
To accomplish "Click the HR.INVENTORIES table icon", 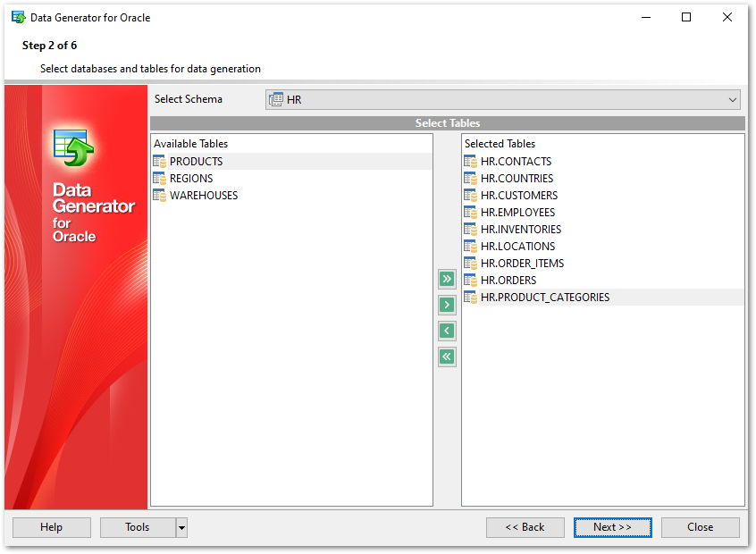I will click(470, 229).
